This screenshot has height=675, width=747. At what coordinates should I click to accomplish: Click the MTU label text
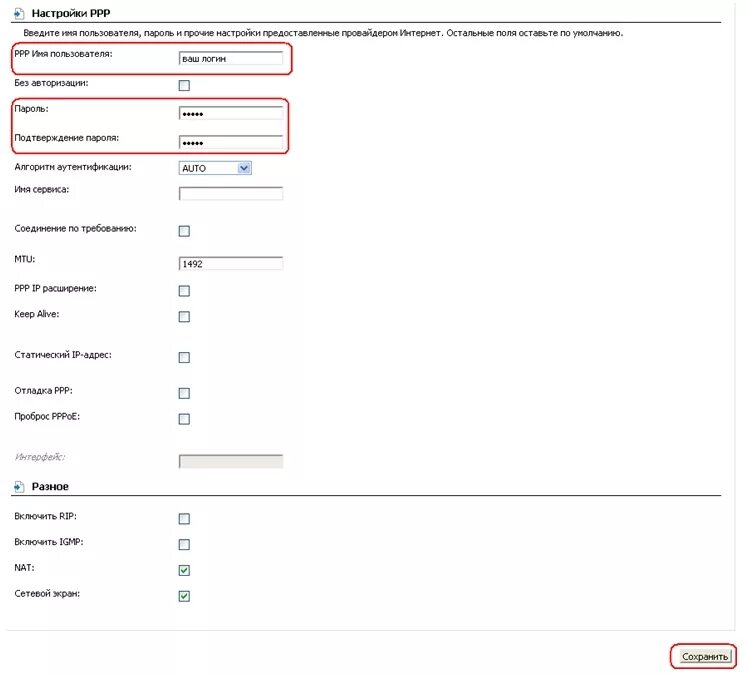(25, 259)
